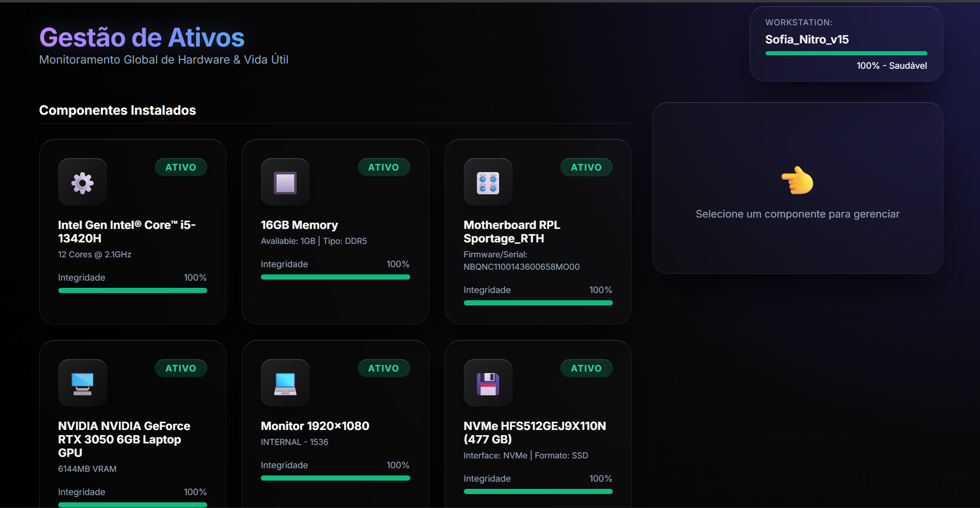Screen dimensions: 980x508
Task: Click the floppy disk icon for NVMe storage
Action: coord(488,383)
